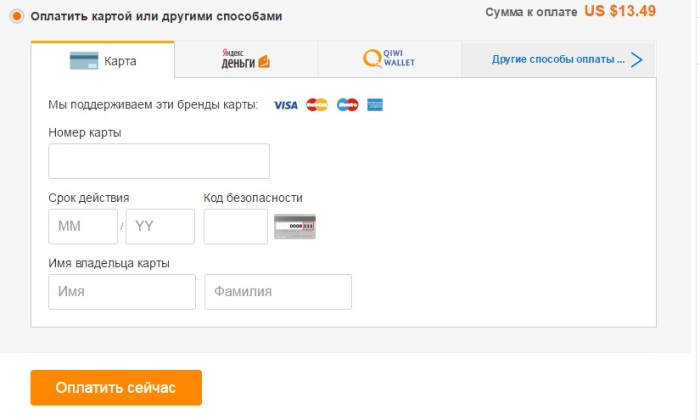Click the Visa card brand logo
Viewport: 700px width, 420px height.
tap(286, 105)
